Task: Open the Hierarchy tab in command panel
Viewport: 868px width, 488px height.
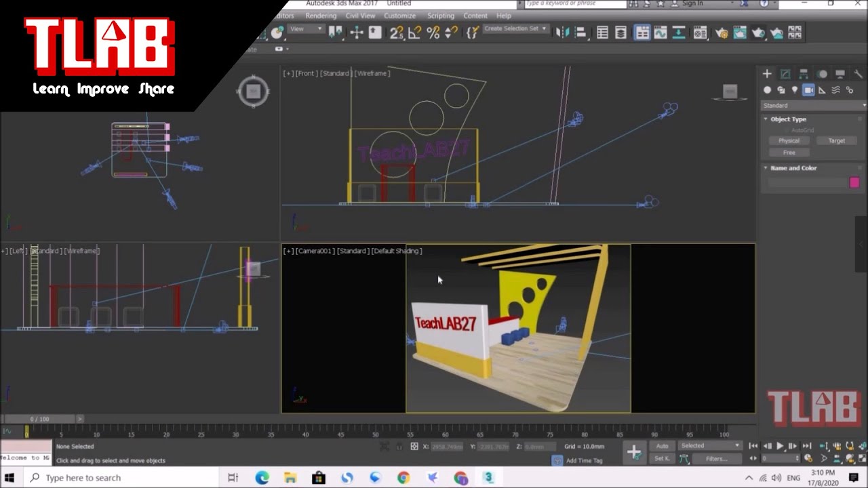Action: point(804,74)
